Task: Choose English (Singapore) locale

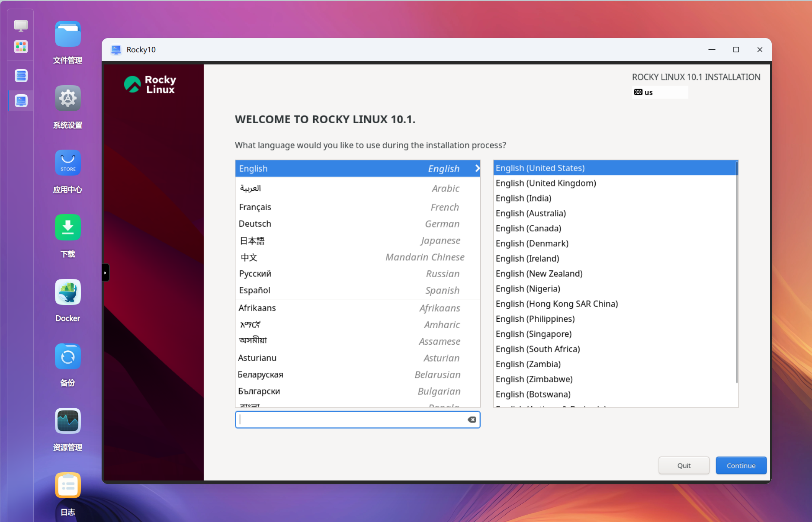Action: [533, 334]
